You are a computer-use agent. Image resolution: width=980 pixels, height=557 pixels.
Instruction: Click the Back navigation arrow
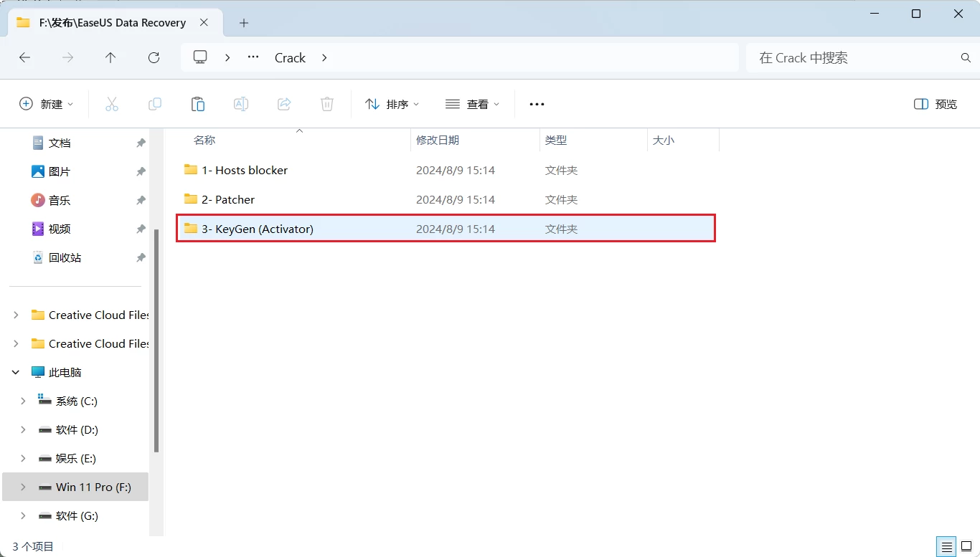pyautogui.click(x=25, y=57)
